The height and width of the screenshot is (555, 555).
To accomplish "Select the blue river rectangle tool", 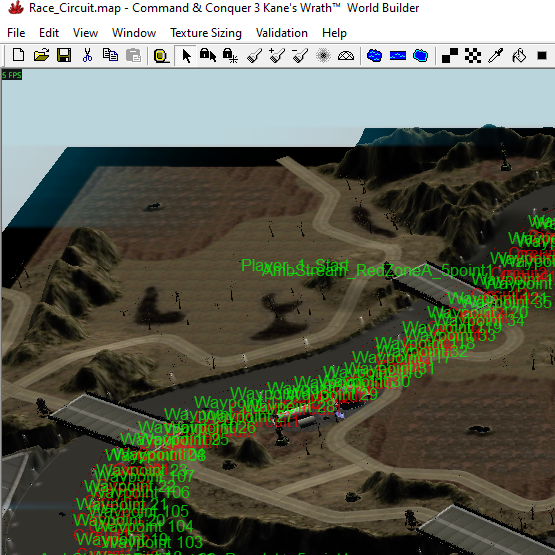I will point(397,56).
